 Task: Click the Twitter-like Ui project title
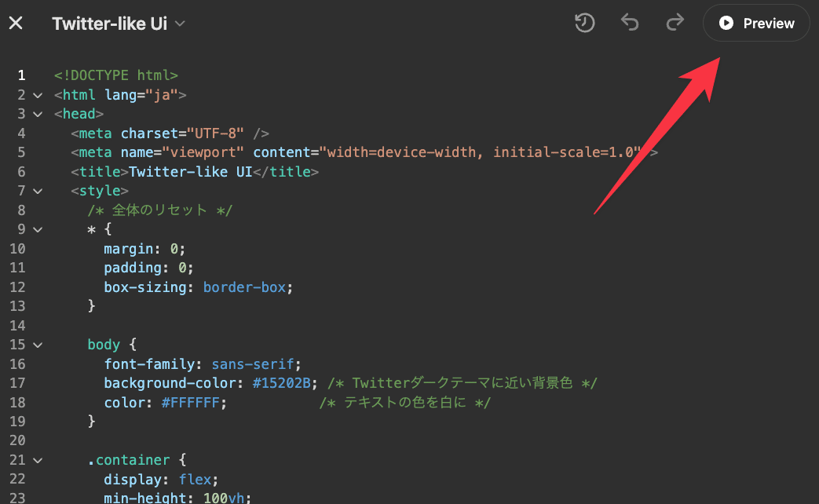109,24
